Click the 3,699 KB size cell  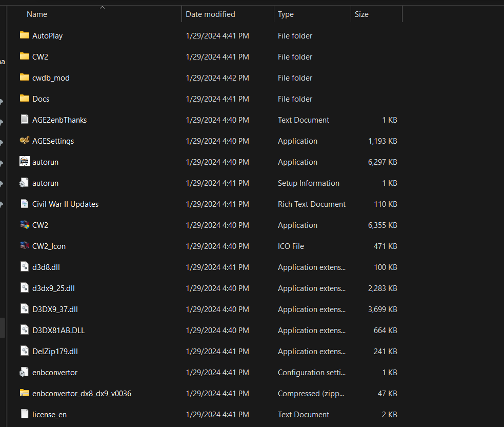[x=382, y=309]
